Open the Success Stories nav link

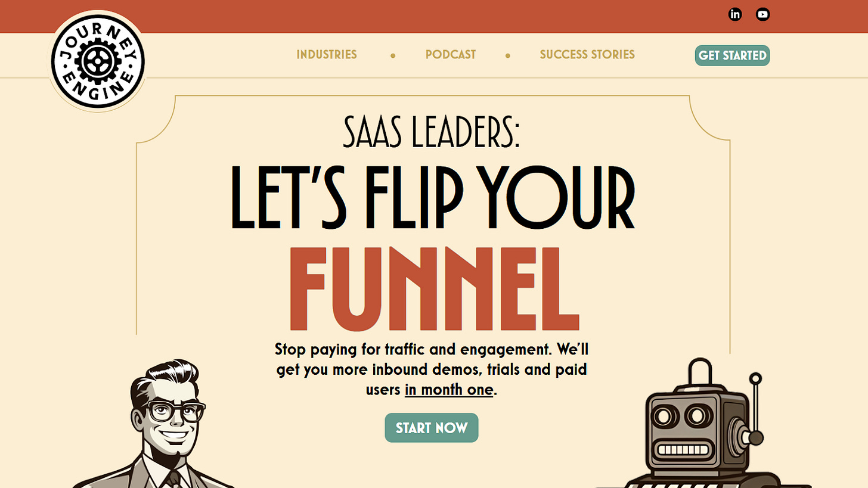coord(587,55)
